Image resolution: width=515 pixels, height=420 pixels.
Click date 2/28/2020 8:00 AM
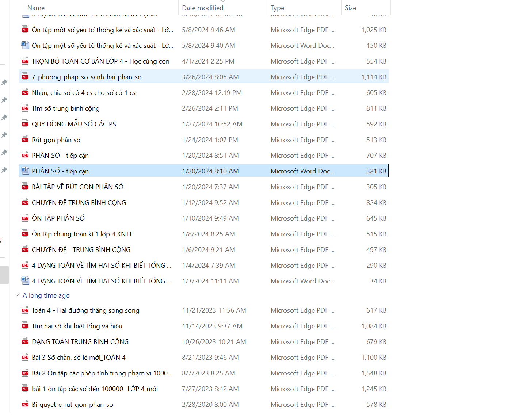coord(210,405)
